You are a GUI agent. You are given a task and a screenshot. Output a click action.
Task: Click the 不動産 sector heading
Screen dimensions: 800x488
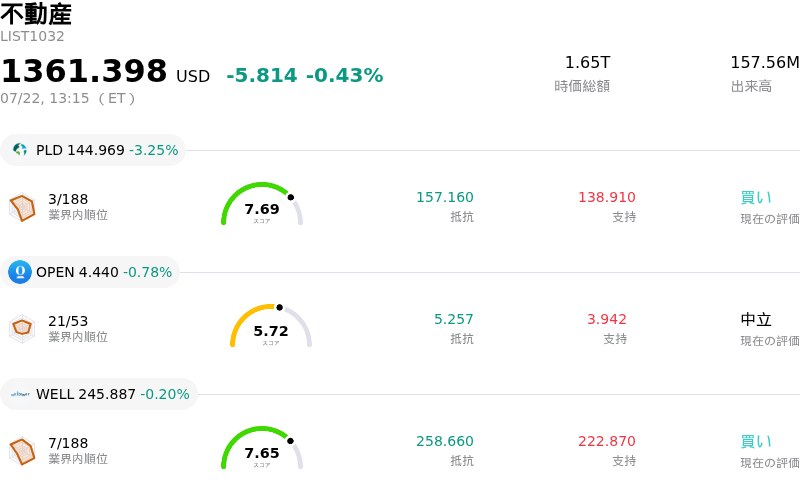(x=36, y=14)
